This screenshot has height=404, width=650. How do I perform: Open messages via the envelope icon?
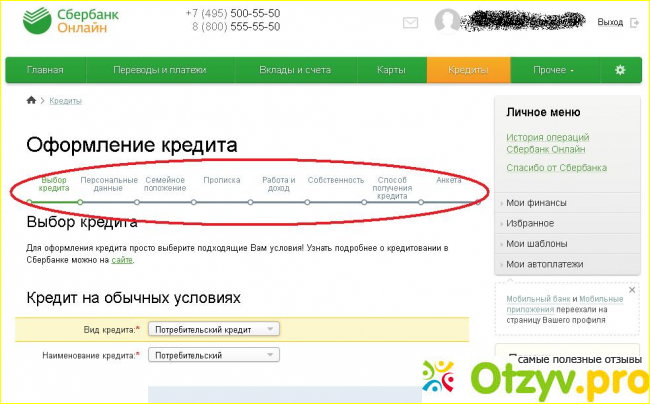pos(411,22)
